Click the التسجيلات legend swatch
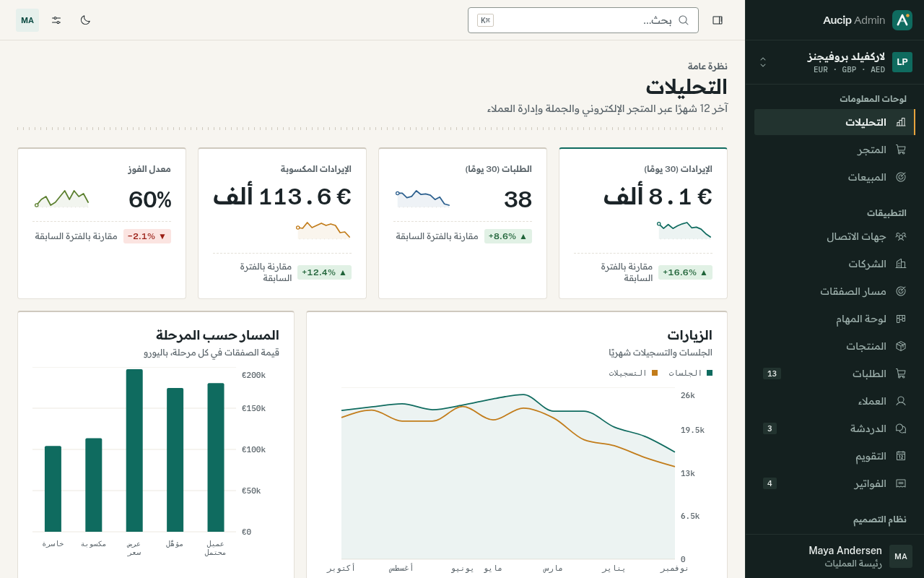924x578 pixels. 655,373
